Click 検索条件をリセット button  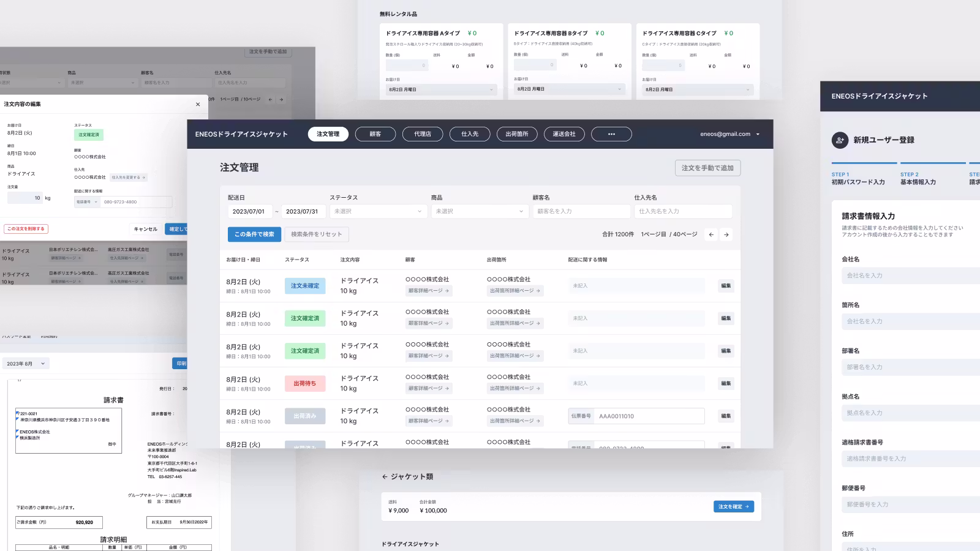317,234
